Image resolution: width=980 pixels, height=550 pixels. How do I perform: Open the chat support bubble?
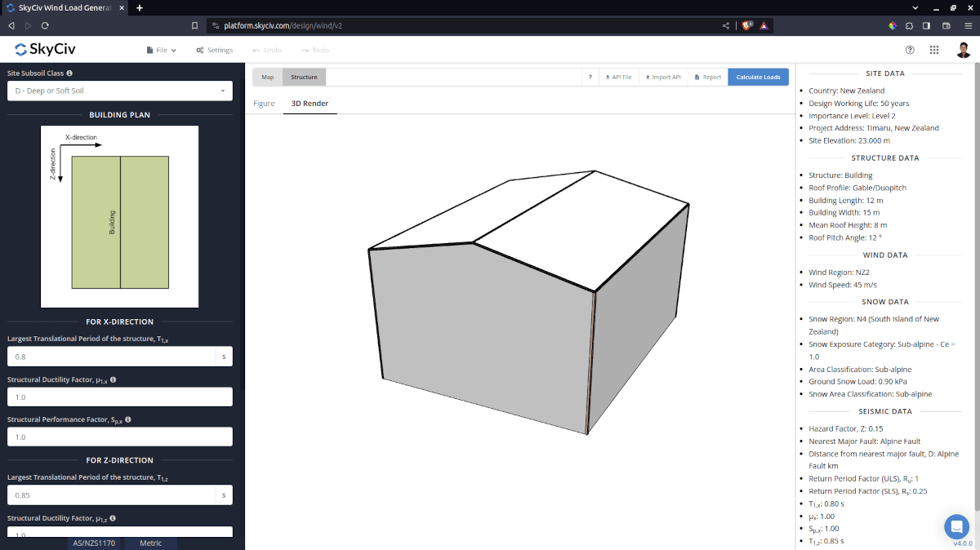tap(956, 526)
